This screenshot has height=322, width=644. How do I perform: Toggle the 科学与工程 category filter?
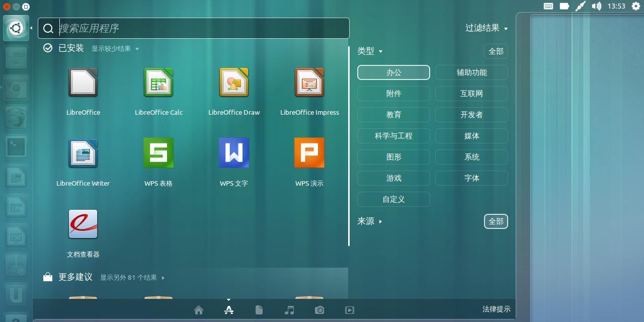tap(393, 136)
